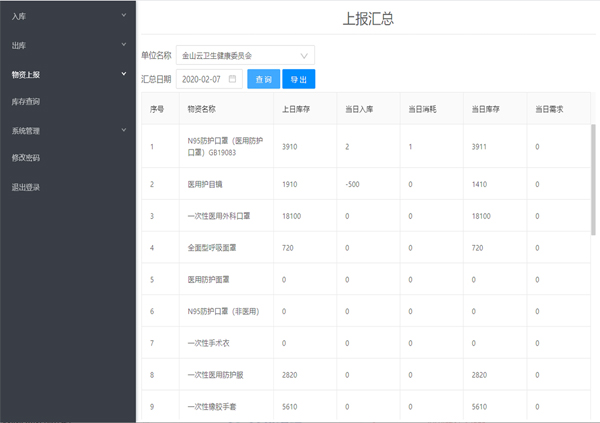Screen dimensions: 600x423
Task: Click the -500 value in 当日入库 column
Action: point(352,185)
